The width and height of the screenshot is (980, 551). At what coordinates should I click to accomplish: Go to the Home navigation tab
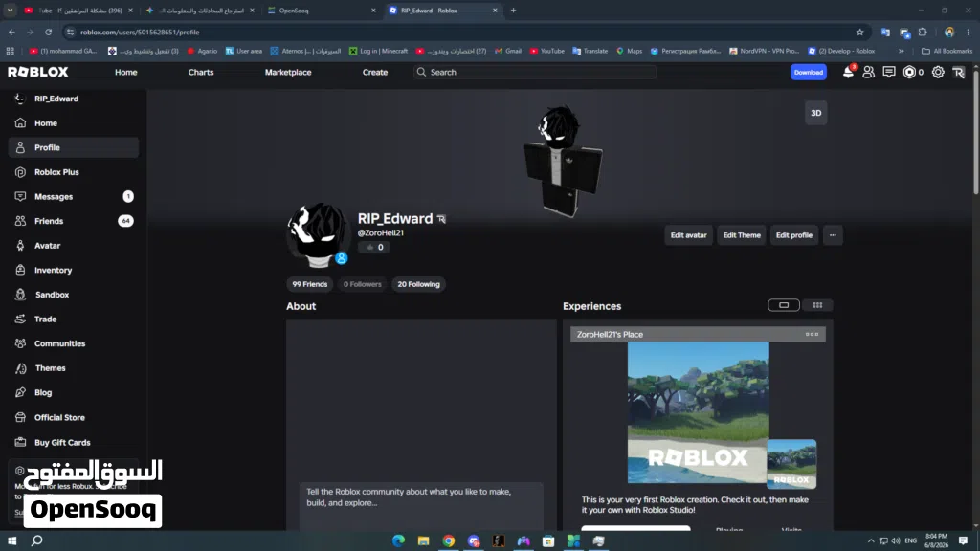125,73
